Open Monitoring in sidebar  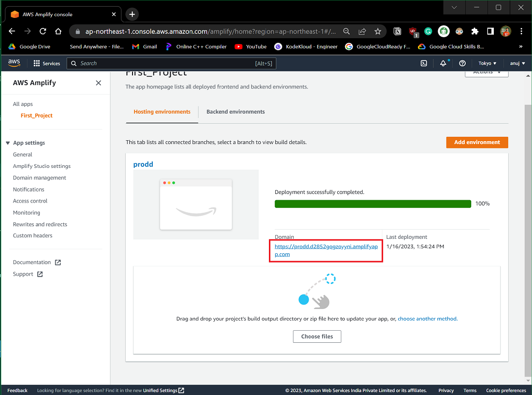point(27,213)
